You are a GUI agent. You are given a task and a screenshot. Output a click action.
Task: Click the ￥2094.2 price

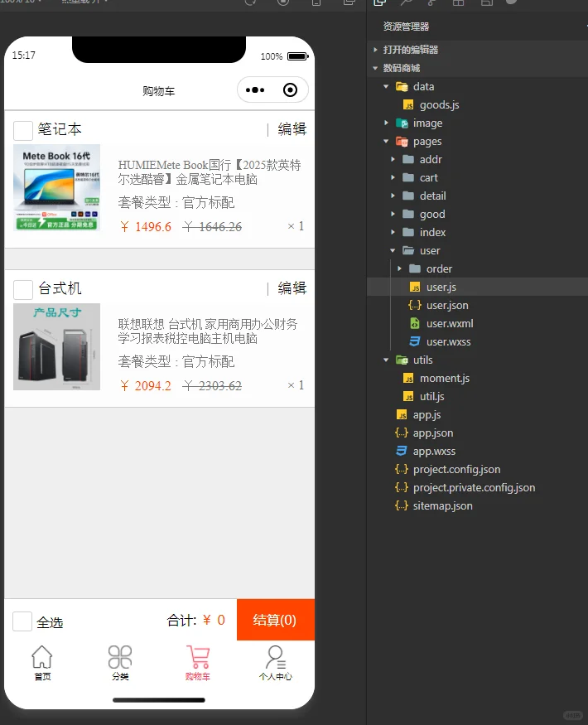coord(146,385)
